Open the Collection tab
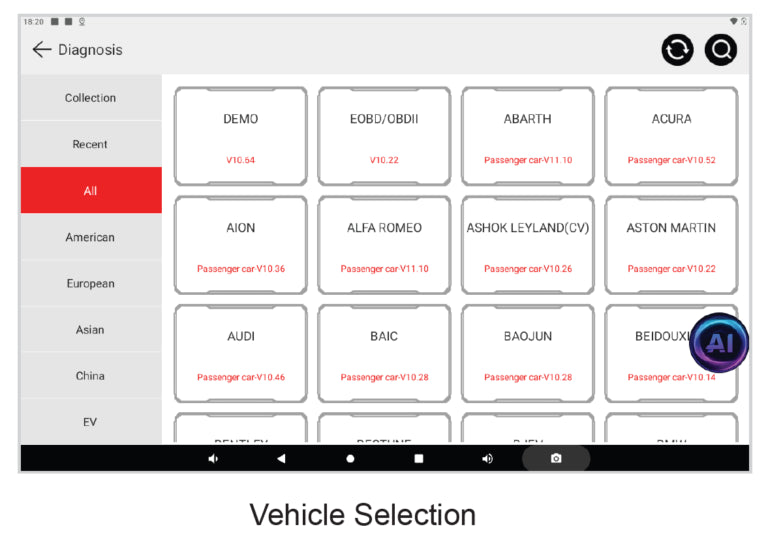768x544 pixels. 91,98
